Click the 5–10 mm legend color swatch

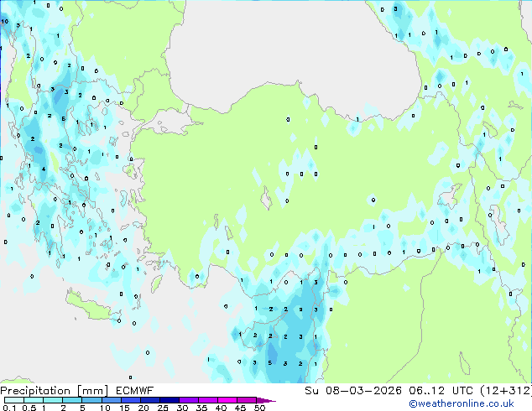tap(91, 400)
